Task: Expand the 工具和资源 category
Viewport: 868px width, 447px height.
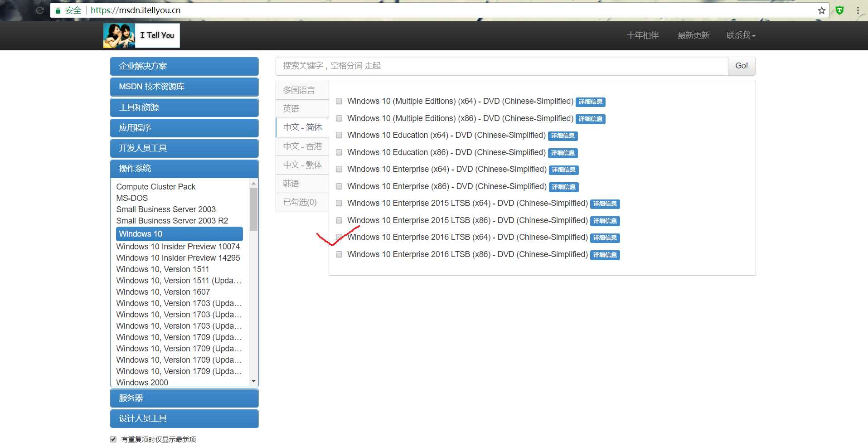Action: [184, 107]
